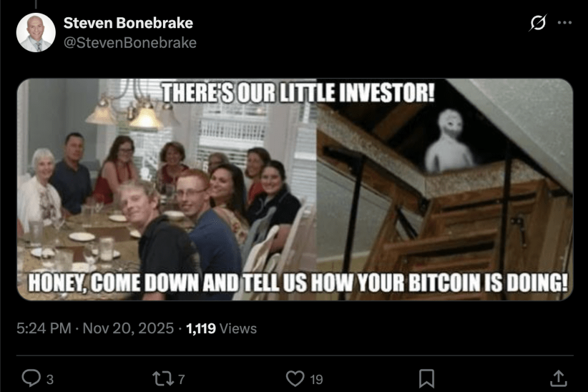The height and width of the screenshot is (392, 588).
Task: Open the family dinner table photo
Action: click(167, 189)
